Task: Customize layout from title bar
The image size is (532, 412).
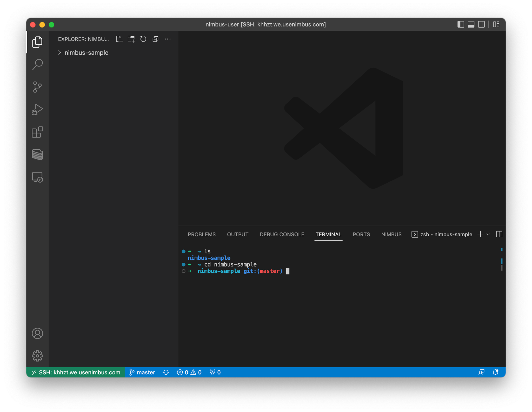Action: (x=496, y=24)
